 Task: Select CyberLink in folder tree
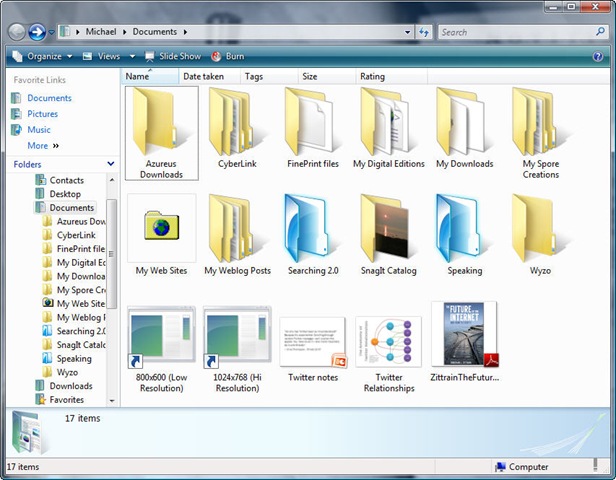(69, 235)
